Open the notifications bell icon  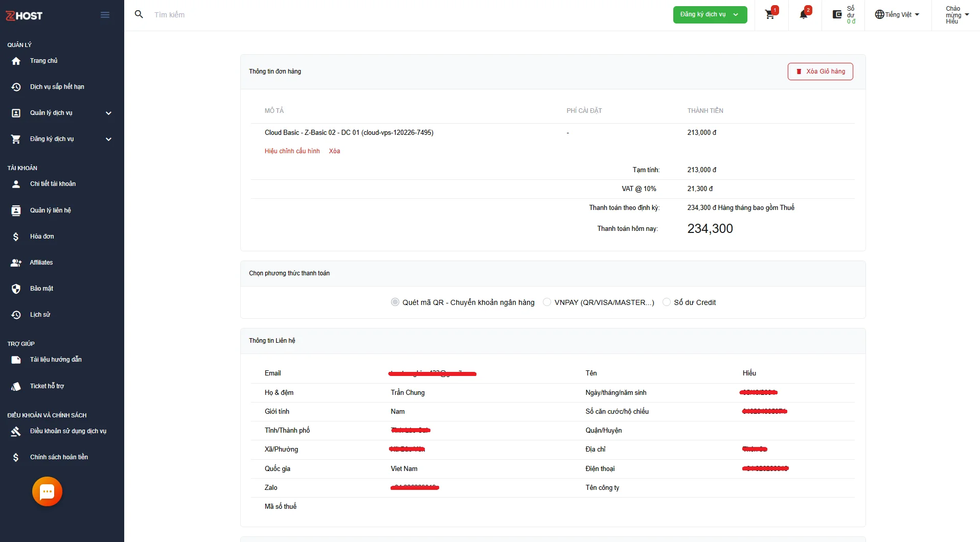(x=804, y=14)
